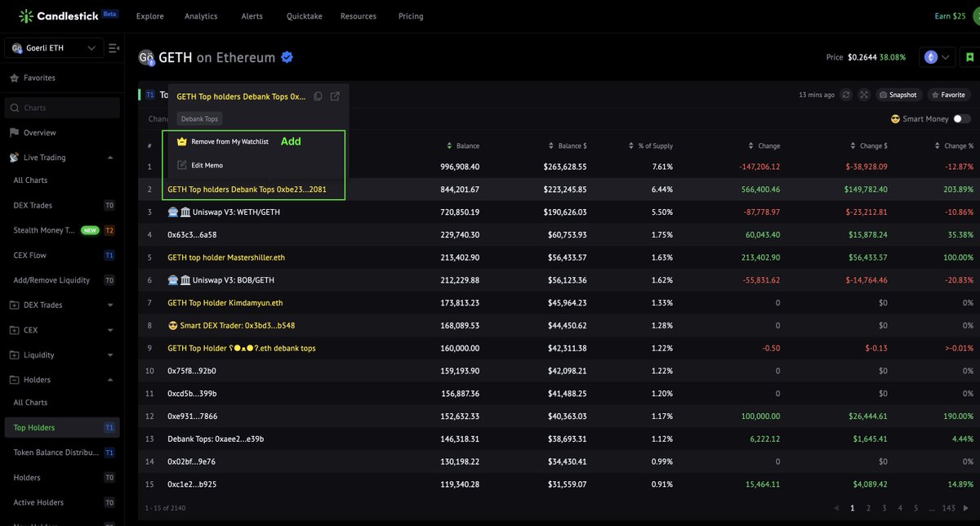Collapse the Live Trading section
Screen dimensions: 980x526
click(x=110, y=158)
